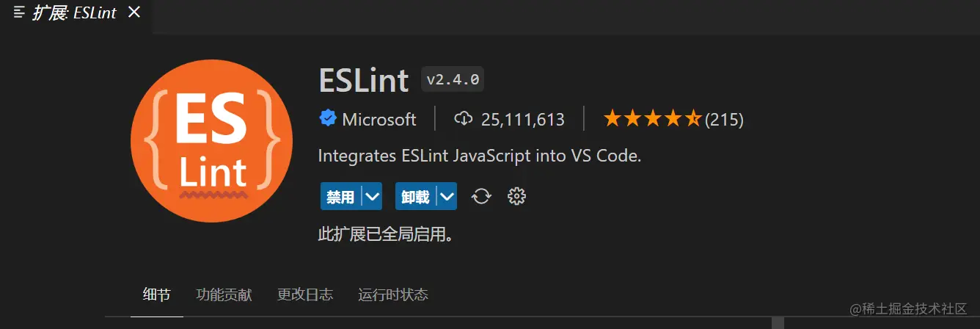Viewport: 980px width, 329px height.
Task: Open the 更改日志 tab
Action: (x=304, y=294)
